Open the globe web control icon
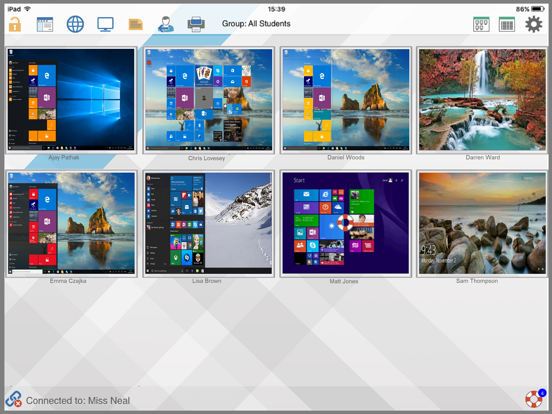 point(75,25)
